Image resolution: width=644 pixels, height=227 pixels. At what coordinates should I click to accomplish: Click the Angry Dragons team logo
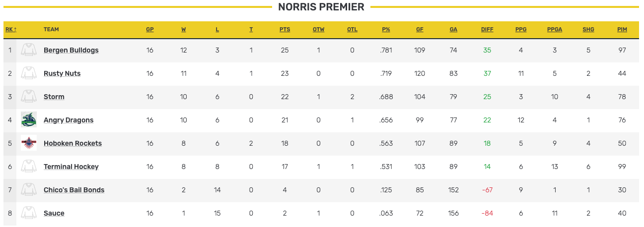[29, 120]
